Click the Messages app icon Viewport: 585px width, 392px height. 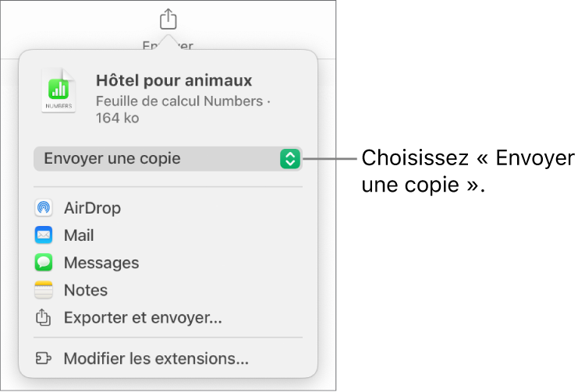point(44,263)
